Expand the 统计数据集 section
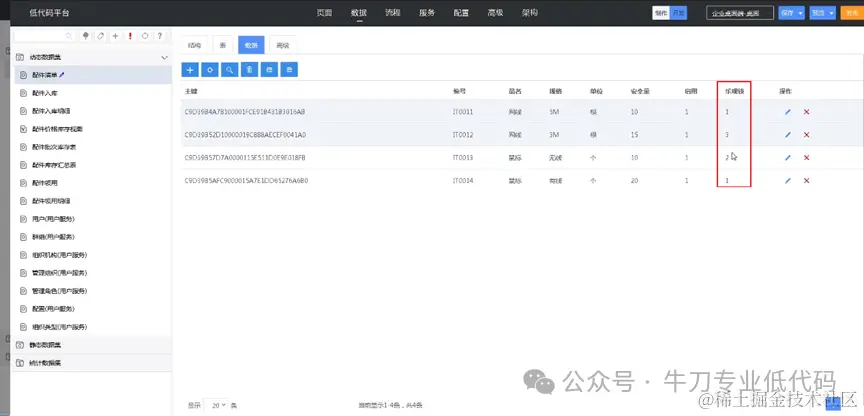This screenshot has height=416, width=864. tap(91, 363)
